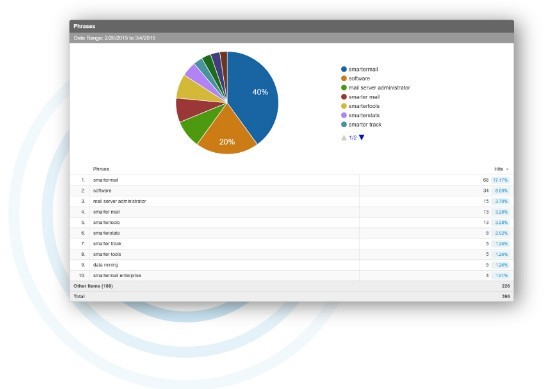Image resolution: width=552 pixels, height=389 pixels.
Task: Select row 2 phrase software
Action: (102, 190)
